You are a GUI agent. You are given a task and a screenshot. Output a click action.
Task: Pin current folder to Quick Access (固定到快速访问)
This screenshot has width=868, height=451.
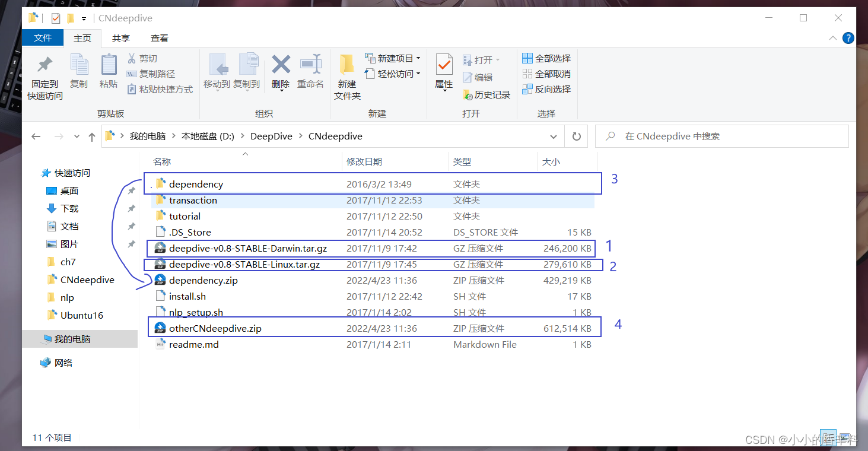[x=43, y=76]
